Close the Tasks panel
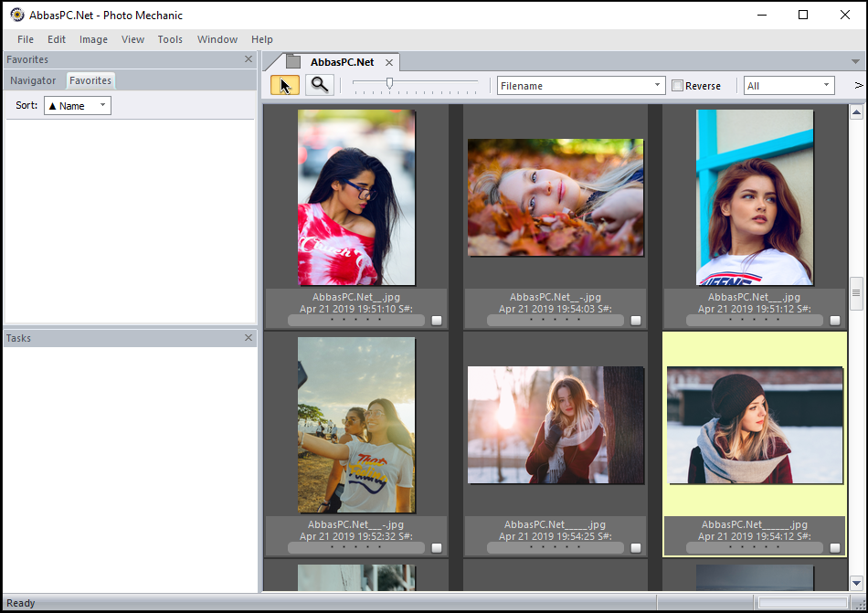The width and height of the screenshot is (868, 613). click(249, 337)
